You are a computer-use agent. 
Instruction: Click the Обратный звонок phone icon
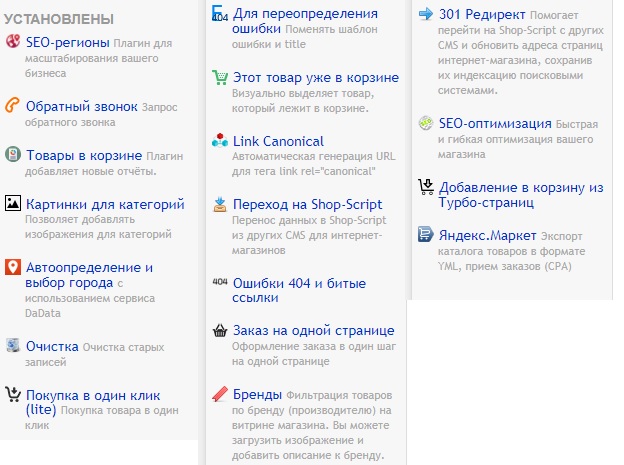tap(13, 106)
